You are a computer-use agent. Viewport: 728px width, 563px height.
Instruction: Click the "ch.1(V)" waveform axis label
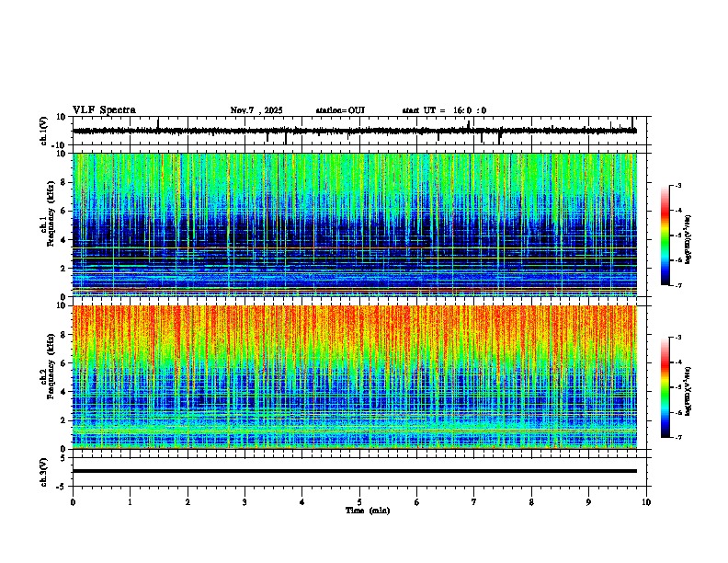point(44,131)
